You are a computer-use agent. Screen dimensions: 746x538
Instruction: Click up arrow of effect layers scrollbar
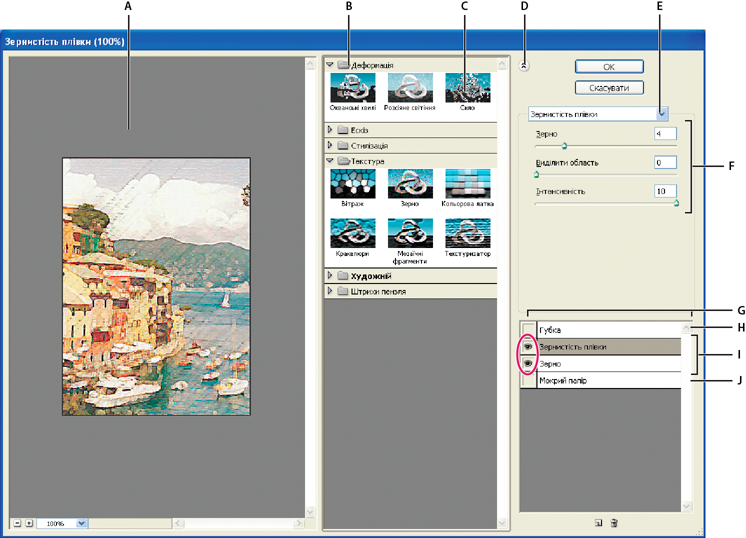click(x=687, y=328)
